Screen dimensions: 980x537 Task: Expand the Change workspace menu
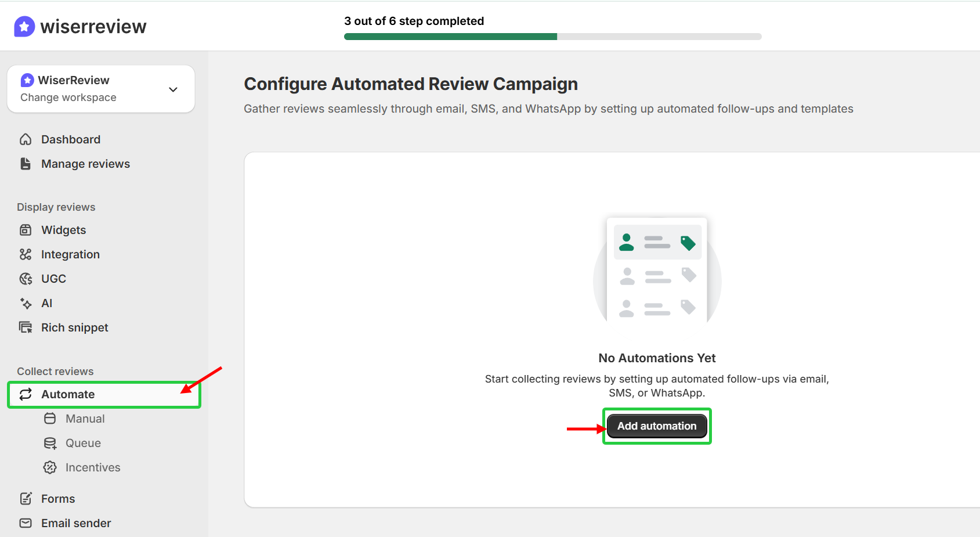point(67,97)
